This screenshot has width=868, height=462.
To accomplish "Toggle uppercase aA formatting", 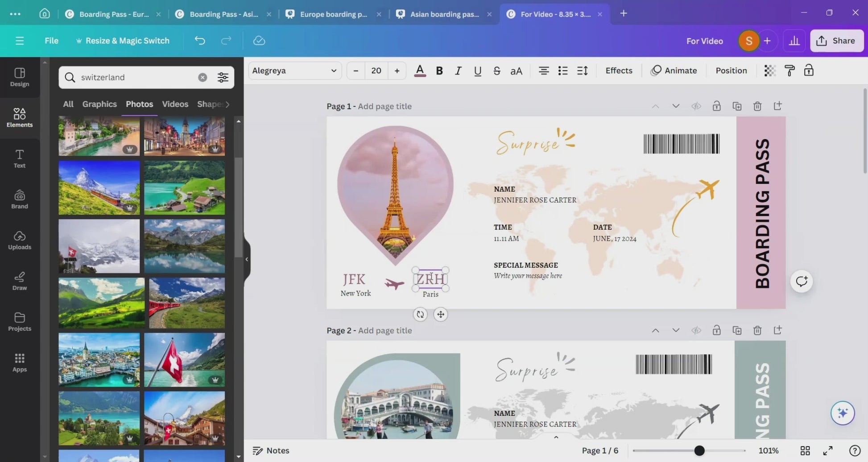I will [x=516, y=71].
